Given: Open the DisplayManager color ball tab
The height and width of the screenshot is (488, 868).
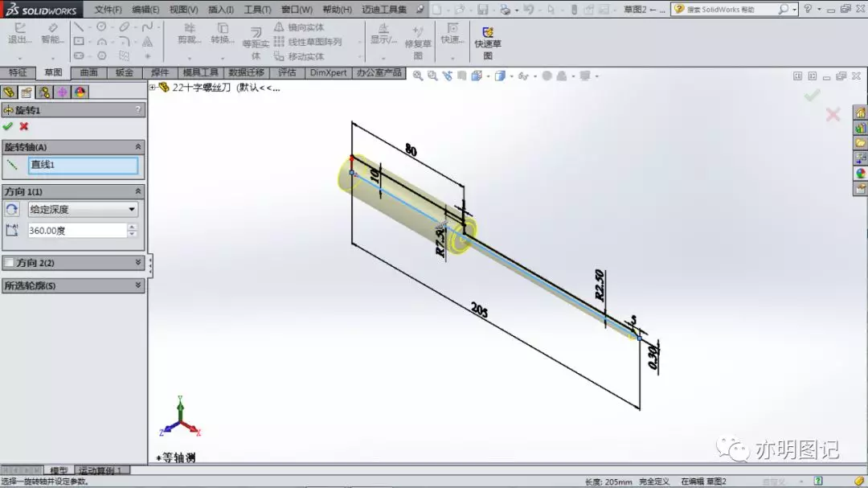Looking at the screenshot, I should (80, 92).
